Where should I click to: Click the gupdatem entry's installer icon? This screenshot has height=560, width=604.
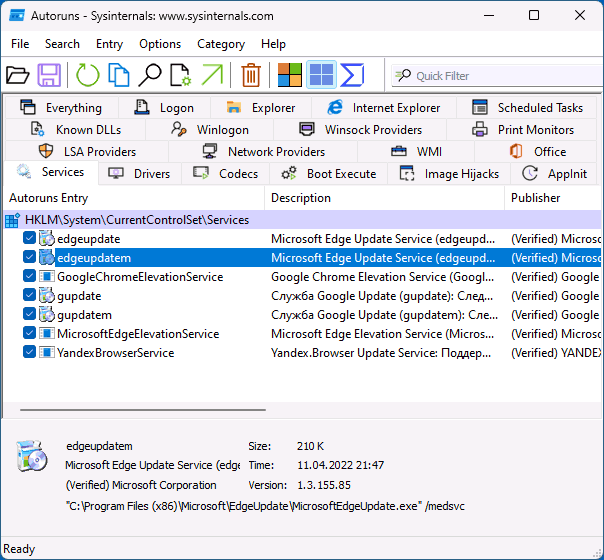click(x=47, y=315)
